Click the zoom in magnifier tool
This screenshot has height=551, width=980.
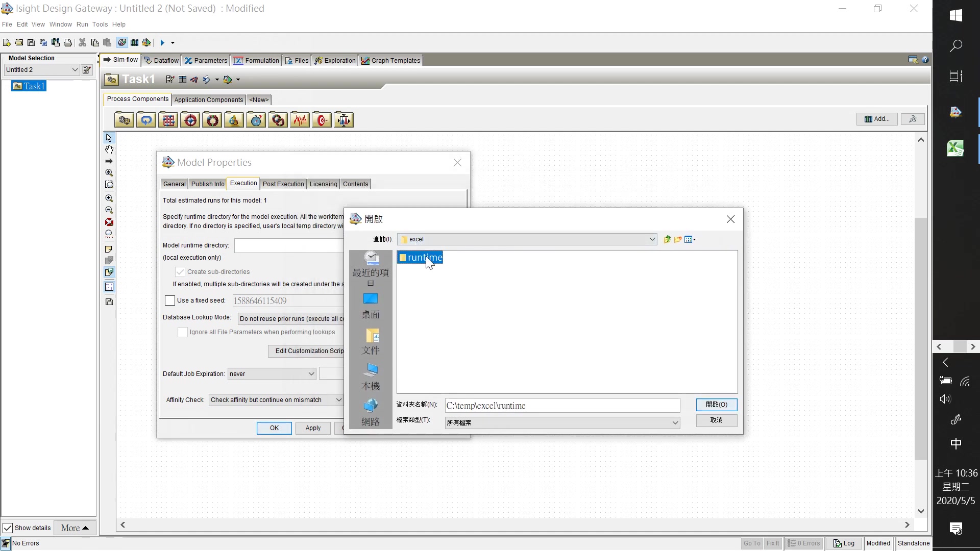tap(109, 198)
